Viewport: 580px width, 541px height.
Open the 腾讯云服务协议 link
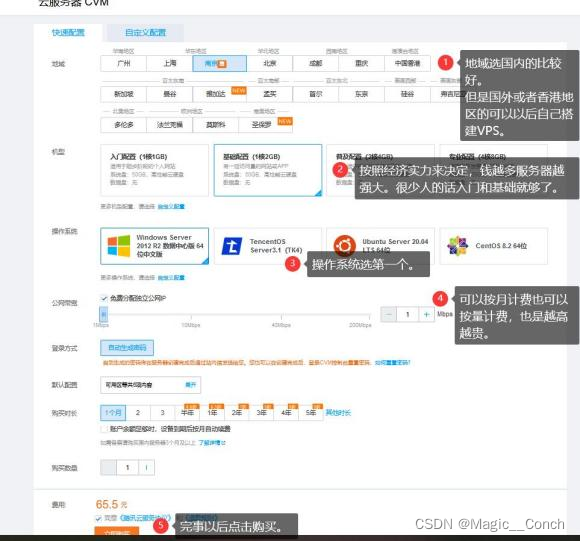tap(145, 518)
